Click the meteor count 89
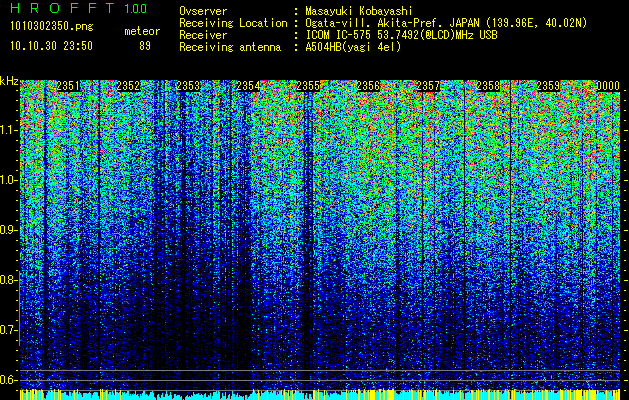This screenshot has width=629, height=400. (x=145, y=46)
